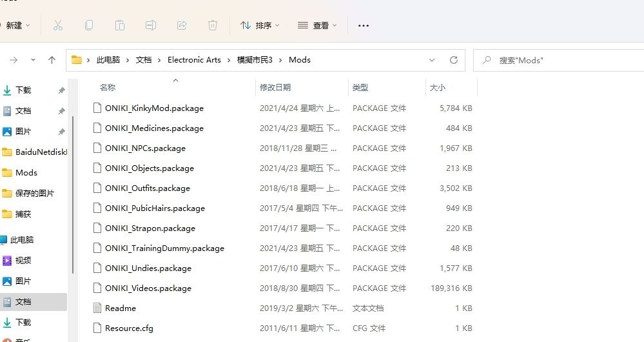Open the three-dot more options menu
The width and height of the screenshot is (644, 342).
point(364,25)
